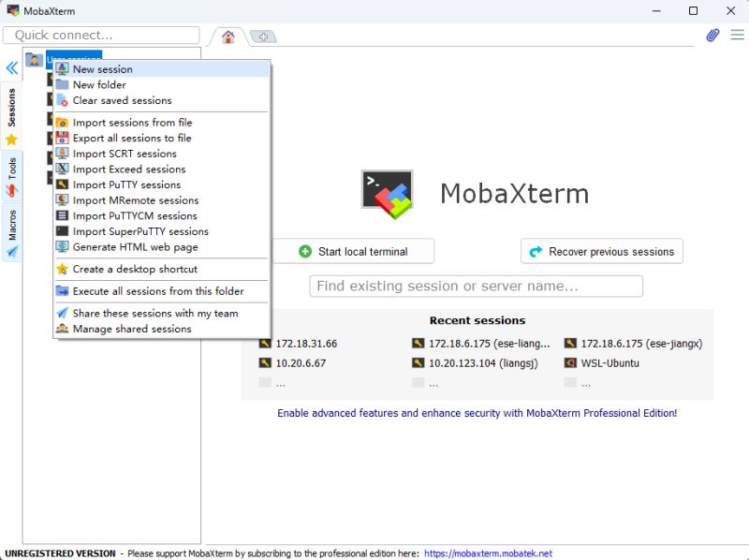Choose Import Exceed sessions

pos(162,169)
